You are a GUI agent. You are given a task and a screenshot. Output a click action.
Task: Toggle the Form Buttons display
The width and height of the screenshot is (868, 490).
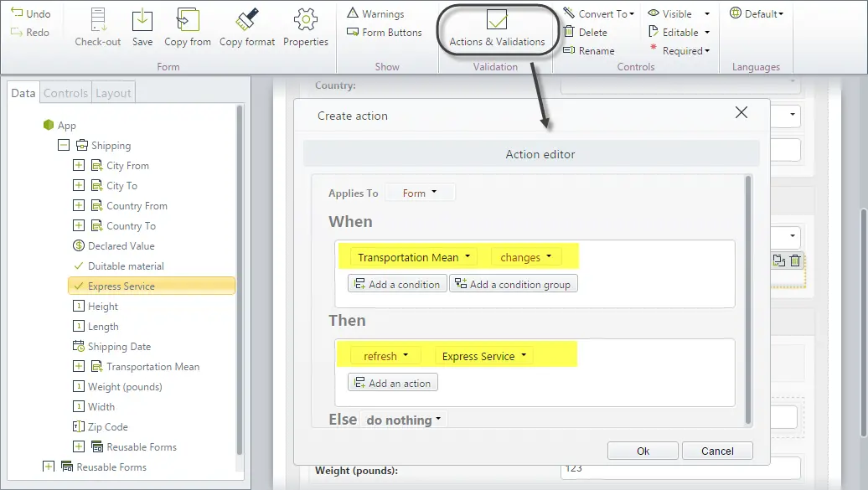385,32
